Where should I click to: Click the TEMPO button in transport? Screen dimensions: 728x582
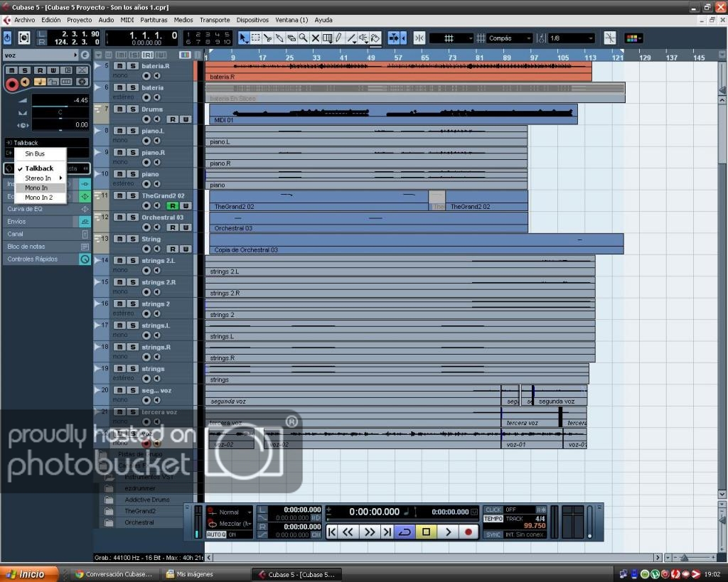click(493, 519)
